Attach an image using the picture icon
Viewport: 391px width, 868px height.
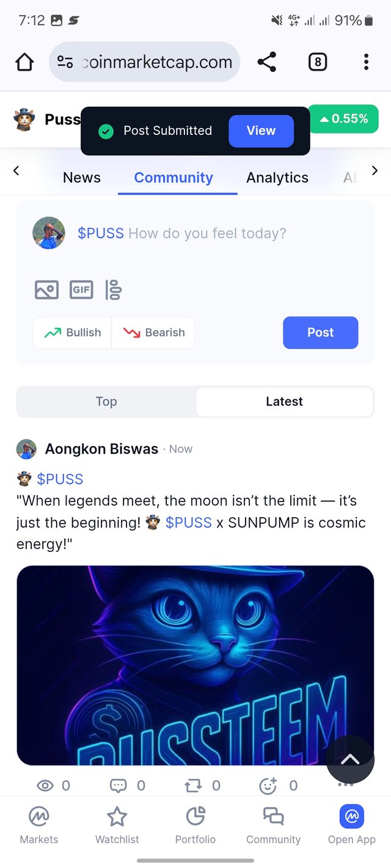click(46, 289)
